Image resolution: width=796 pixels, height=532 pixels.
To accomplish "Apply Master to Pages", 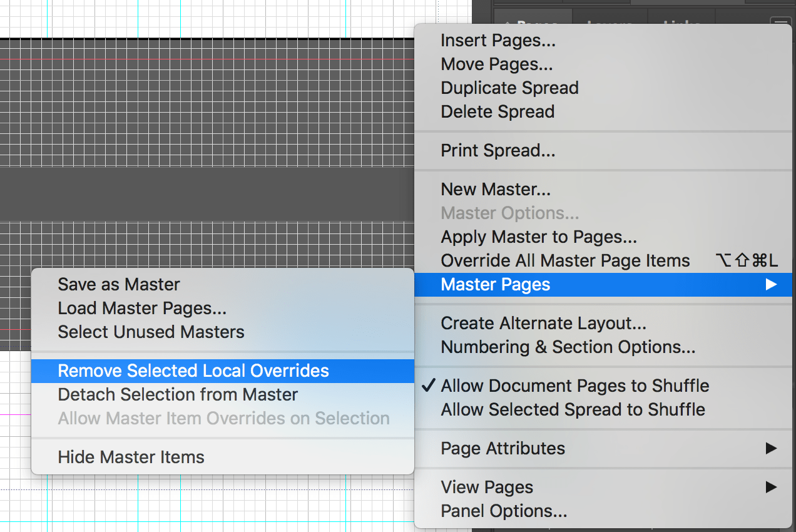I will point(539,237).
